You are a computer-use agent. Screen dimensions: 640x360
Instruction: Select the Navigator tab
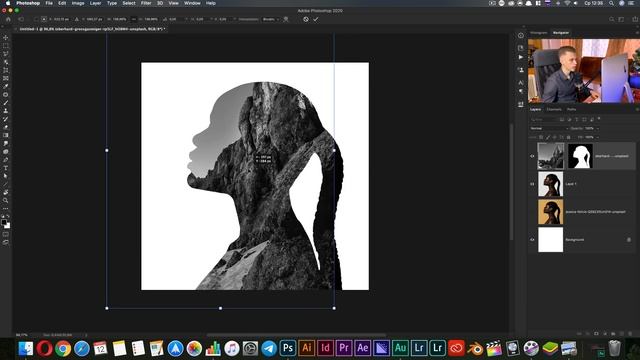click(x=561, y=33)
